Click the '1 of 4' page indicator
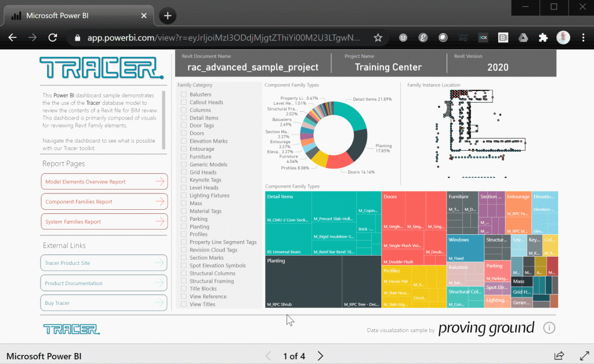This screenshot has height=364, width=594. (x=294, y=356)
